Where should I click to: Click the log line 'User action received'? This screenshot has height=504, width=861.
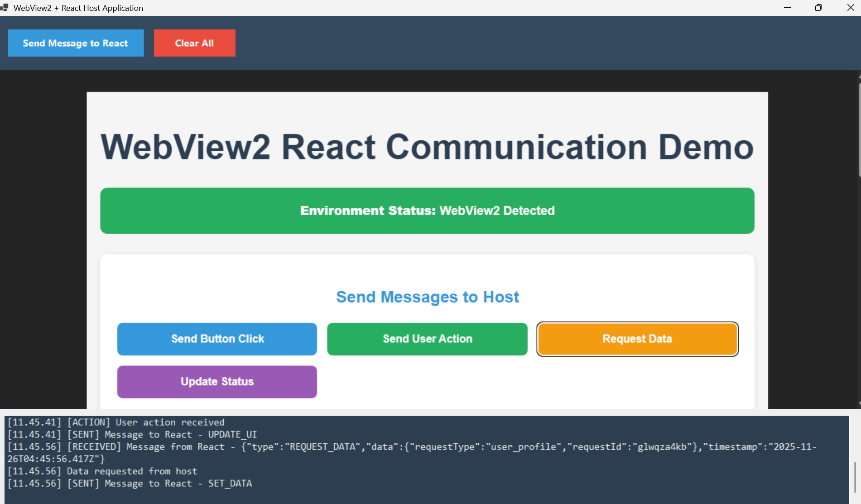pos(116,422)
